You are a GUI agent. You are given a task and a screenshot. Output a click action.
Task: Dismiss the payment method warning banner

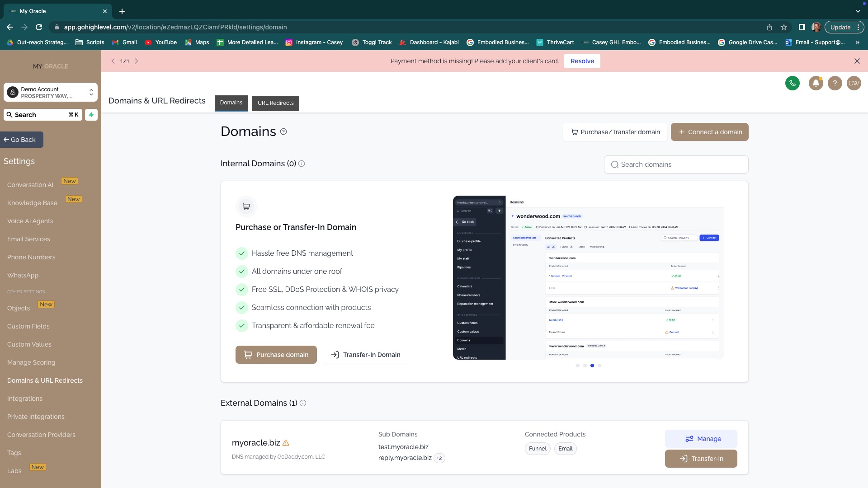(x=857, y=61)
